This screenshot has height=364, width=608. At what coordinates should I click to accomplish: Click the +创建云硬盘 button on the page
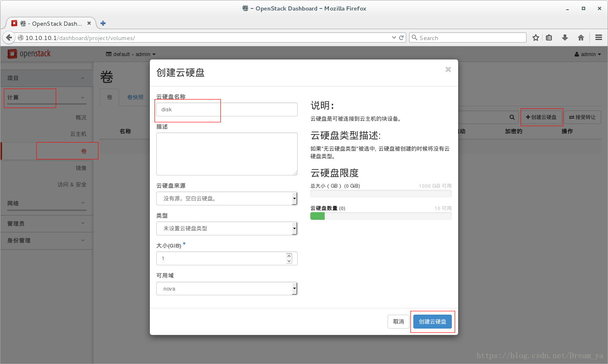(x=541, y=117)
